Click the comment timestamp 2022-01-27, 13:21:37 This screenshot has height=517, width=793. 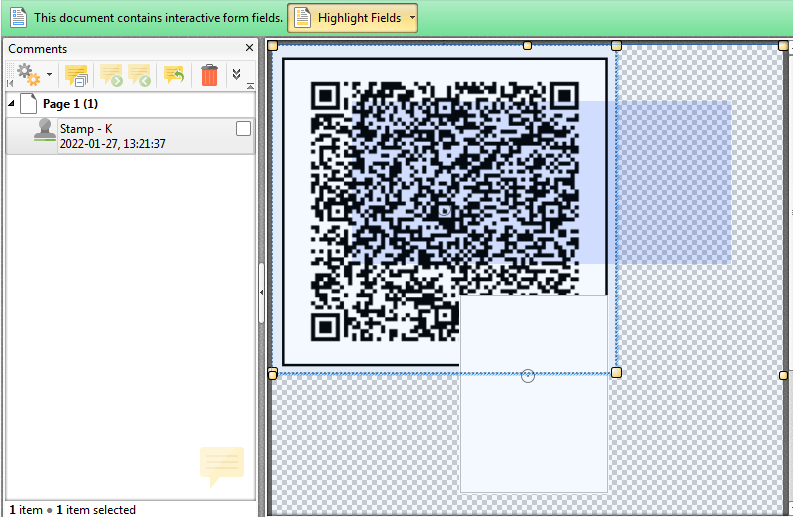click(112, 144)
